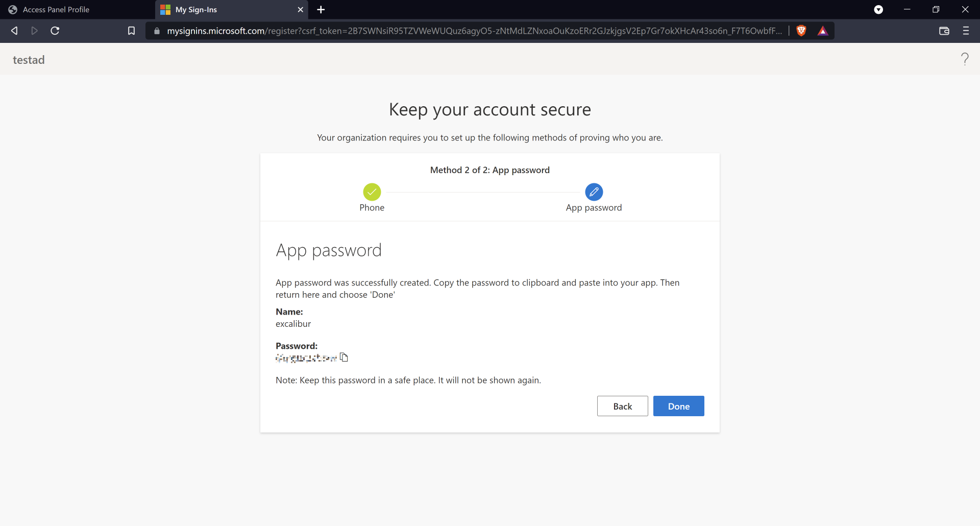This screenshot has width=980, height=526.
Task: Close the My Sign-Ins tab
Action: pyautogui.click(x=300, y=10)
